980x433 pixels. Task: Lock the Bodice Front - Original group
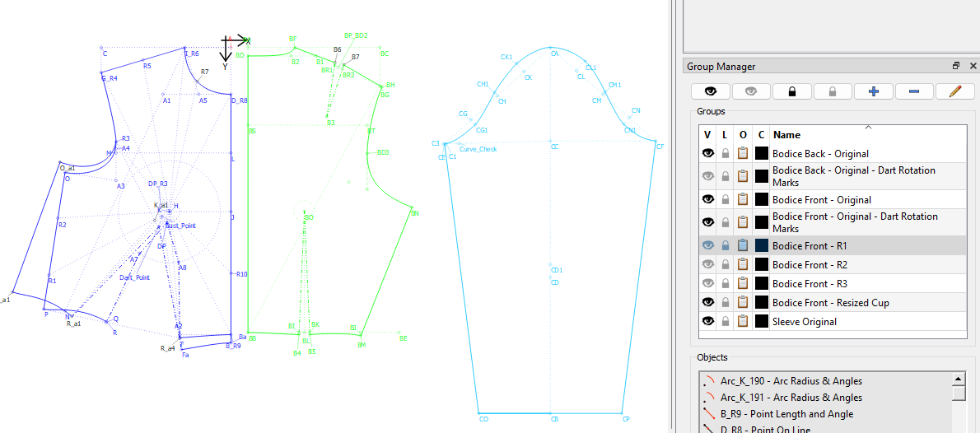[726, 199]
